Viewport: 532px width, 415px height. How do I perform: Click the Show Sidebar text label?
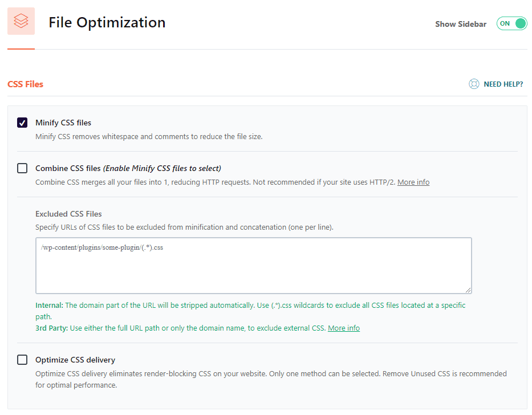point(461,24)
